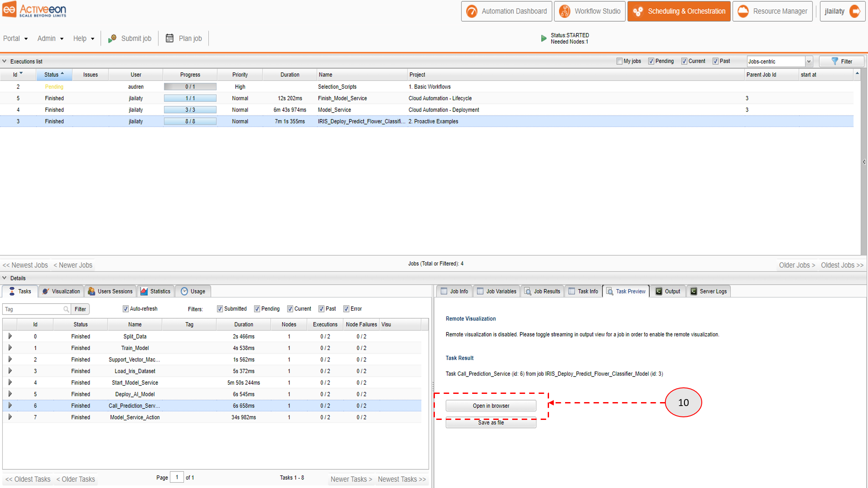Open the Portal dropdown menu
The image size is (868, 488).
tap(15, 38)
